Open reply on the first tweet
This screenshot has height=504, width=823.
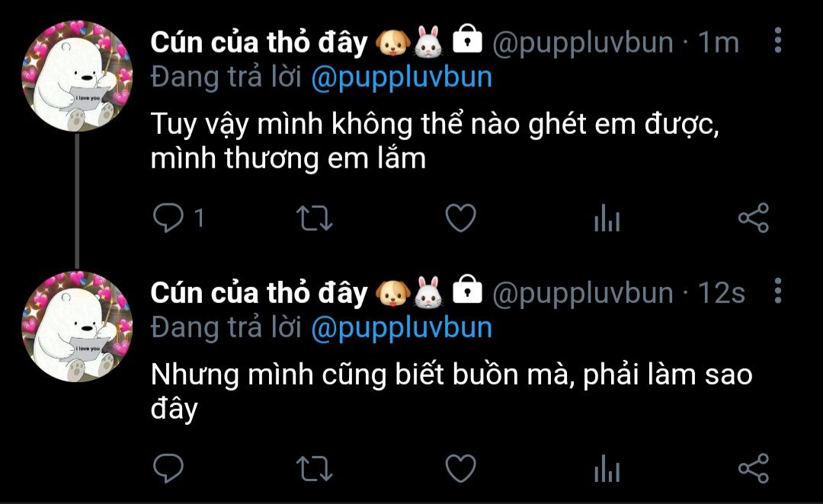168,218
